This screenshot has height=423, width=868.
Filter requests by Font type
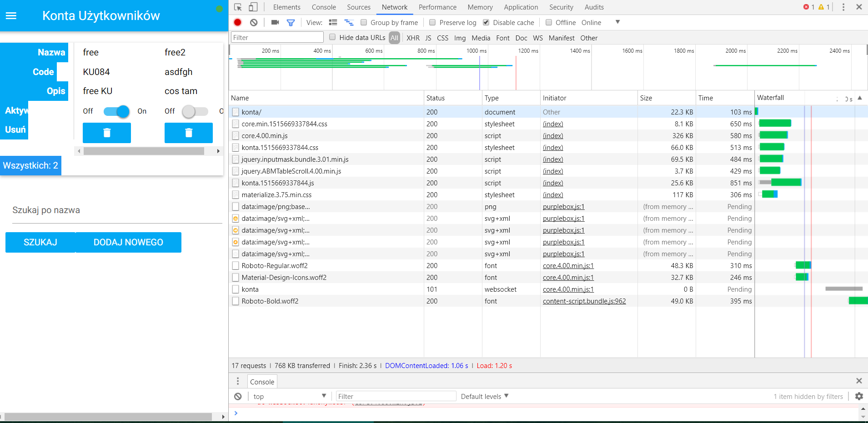pos(502,38)
